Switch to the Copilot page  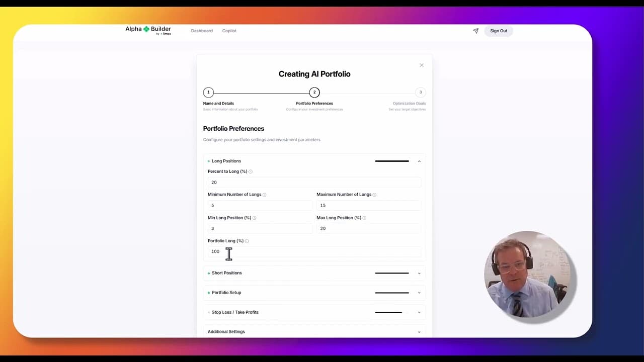229,31
